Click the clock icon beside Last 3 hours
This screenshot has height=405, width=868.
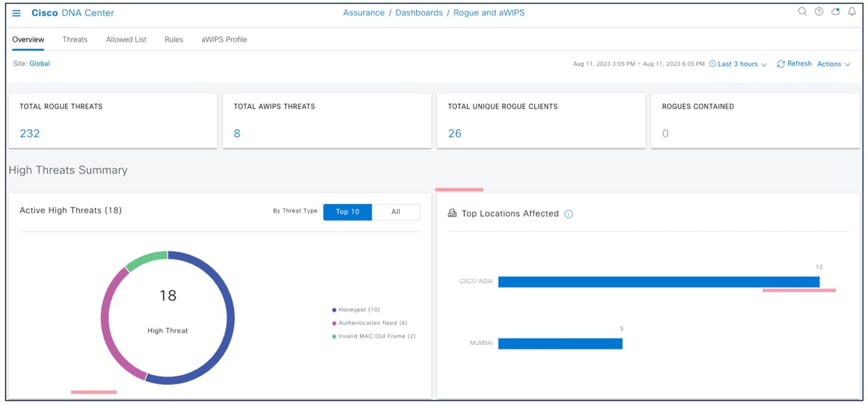coord(712,64)
